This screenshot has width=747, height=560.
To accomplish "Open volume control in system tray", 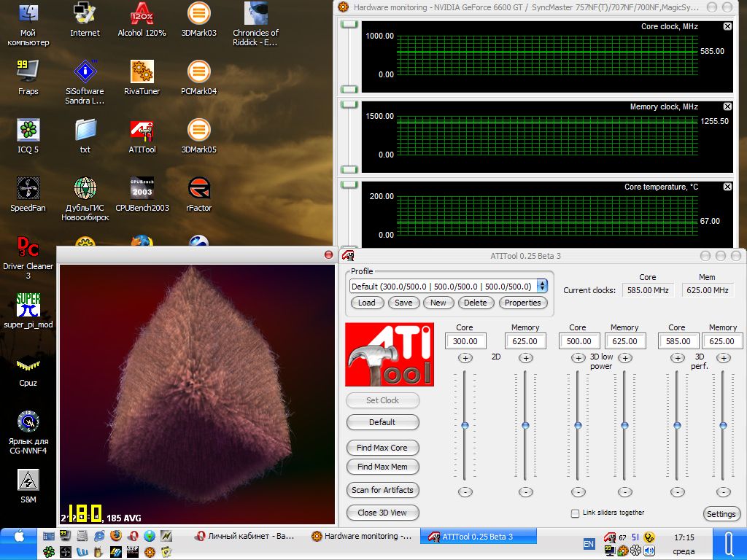I will pyautogui.click(x=649, y=551).
